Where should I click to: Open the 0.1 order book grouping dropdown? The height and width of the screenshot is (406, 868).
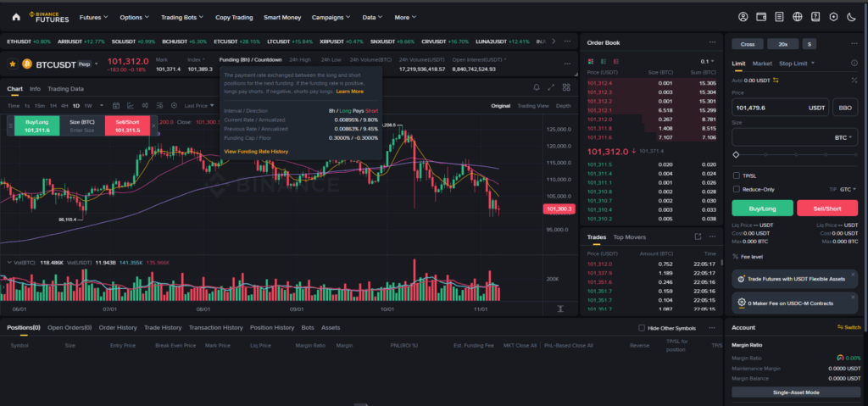pyautogui.click(x=704, y=62)
